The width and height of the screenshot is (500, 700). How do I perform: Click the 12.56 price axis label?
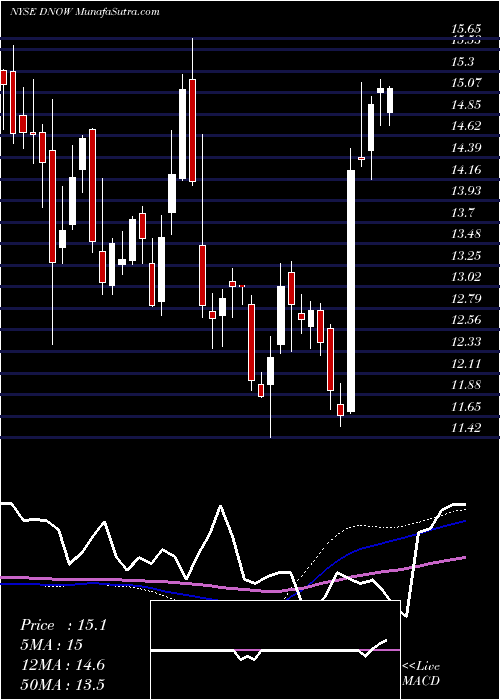point(467,320)
